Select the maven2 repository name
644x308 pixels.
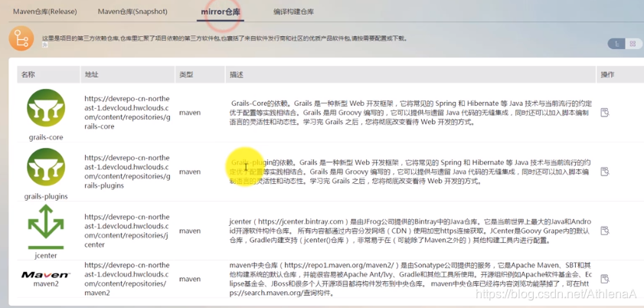(46, 283)
